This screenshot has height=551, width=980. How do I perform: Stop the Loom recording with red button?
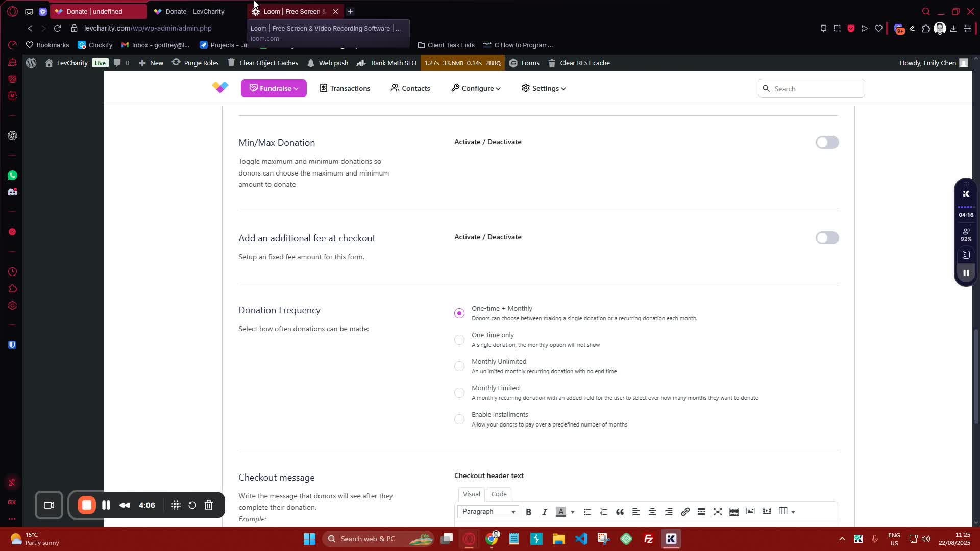[87, 505]
